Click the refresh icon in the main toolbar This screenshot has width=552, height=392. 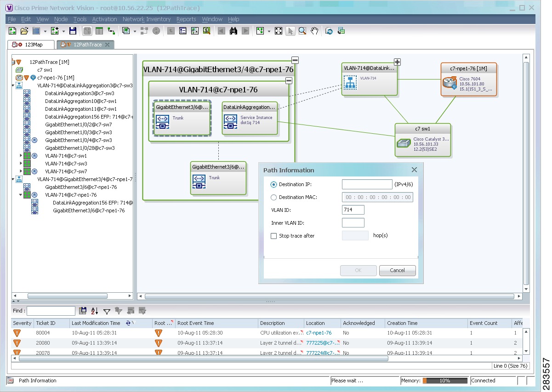click(329, 31)
